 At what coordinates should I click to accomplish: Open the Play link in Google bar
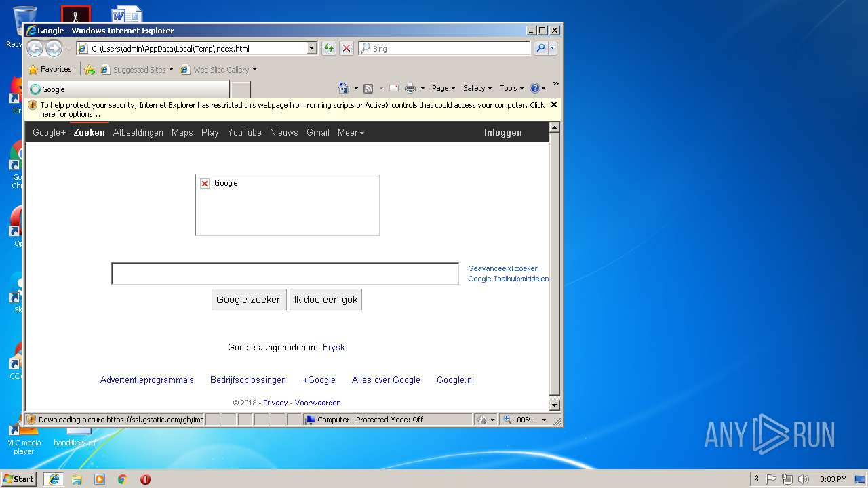click(210, 133)
